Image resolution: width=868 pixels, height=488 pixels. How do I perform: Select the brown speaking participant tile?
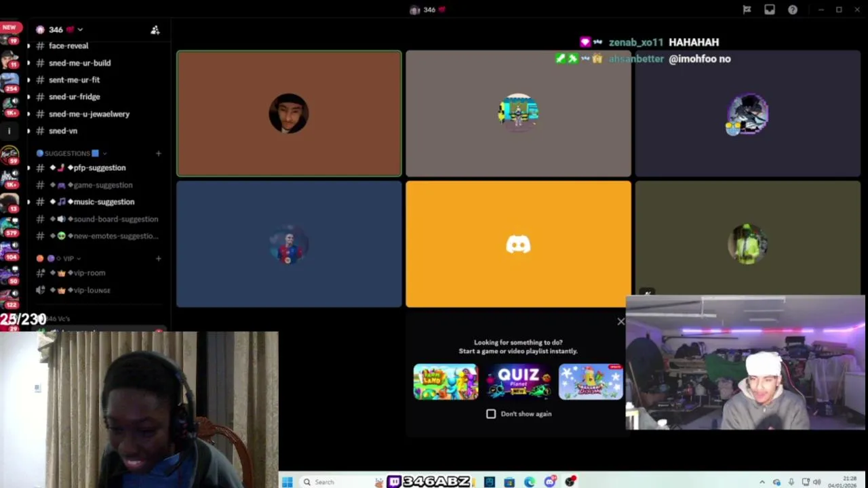click(289, 113)
